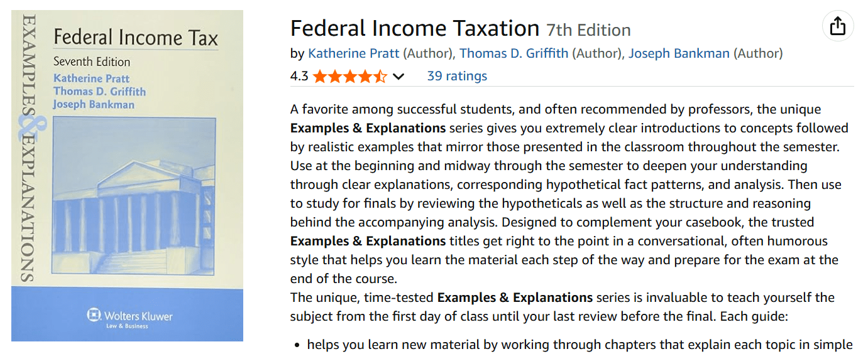Click the 4.3 rating number
The image size is (868, 354).
click(x=299, y=76)
